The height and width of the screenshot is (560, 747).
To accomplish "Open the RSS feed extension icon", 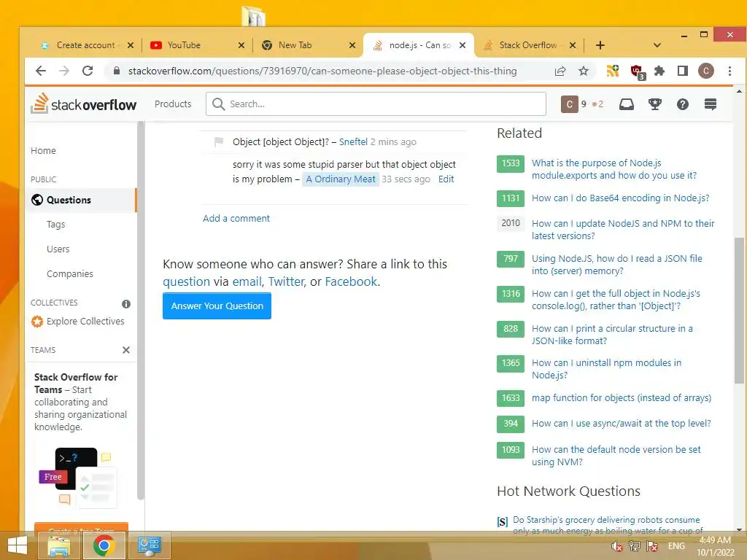I will (x=613, y=71).
